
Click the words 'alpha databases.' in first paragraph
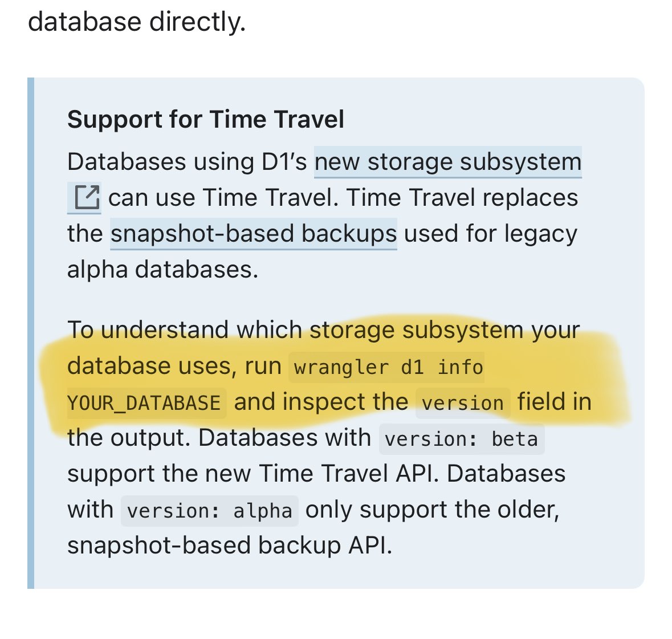click(163, 270)
